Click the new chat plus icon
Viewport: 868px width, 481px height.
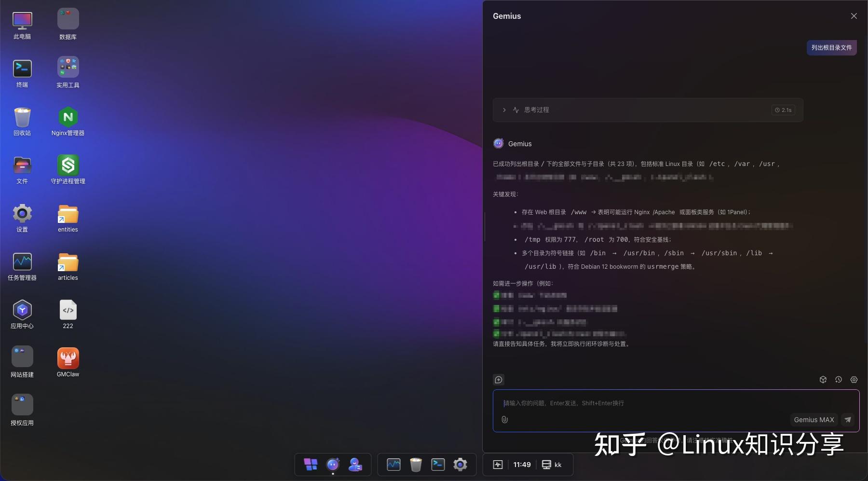click(x=499, y=380)
